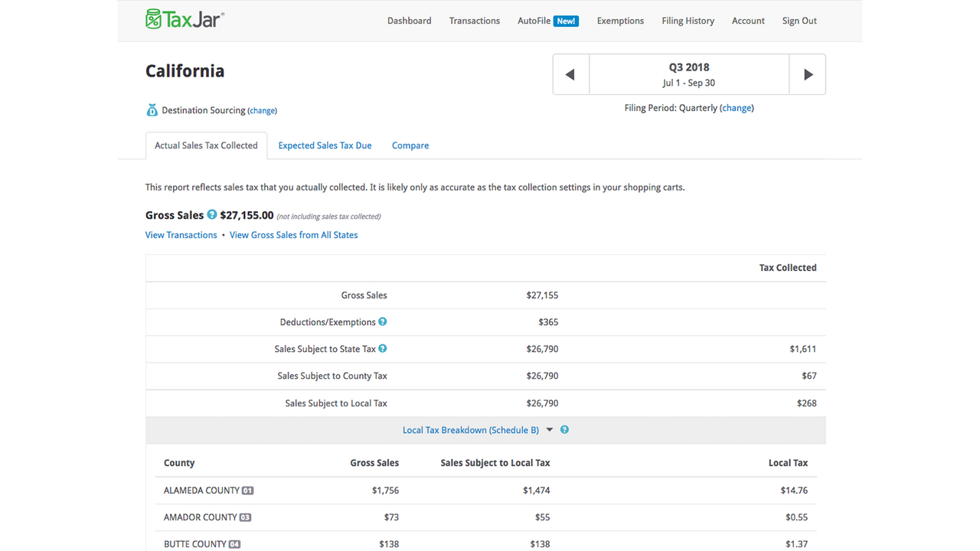Change the quarterly filing period
This screenshot has width=980, height=551.
[737, 108]
